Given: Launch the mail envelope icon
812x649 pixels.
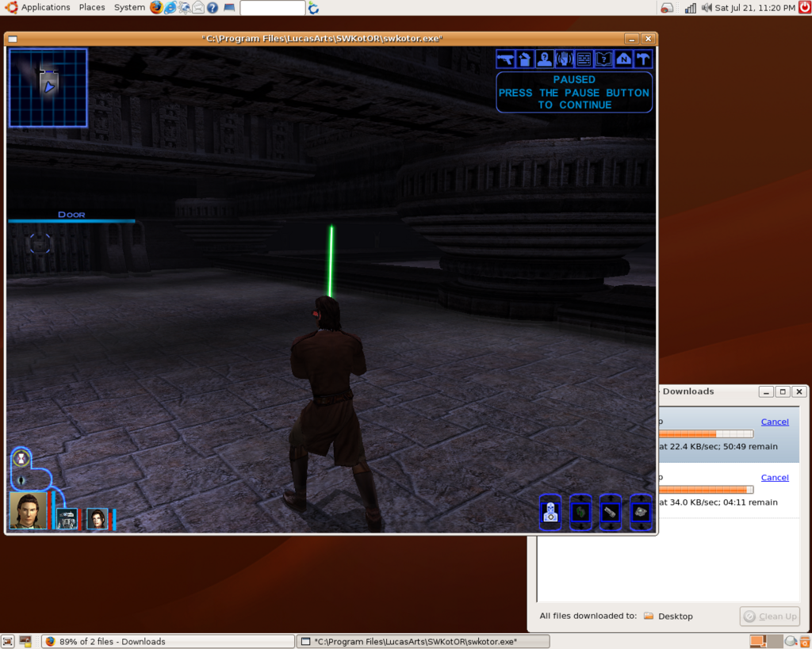Looking at the screenshot, I should pos(197,7).
